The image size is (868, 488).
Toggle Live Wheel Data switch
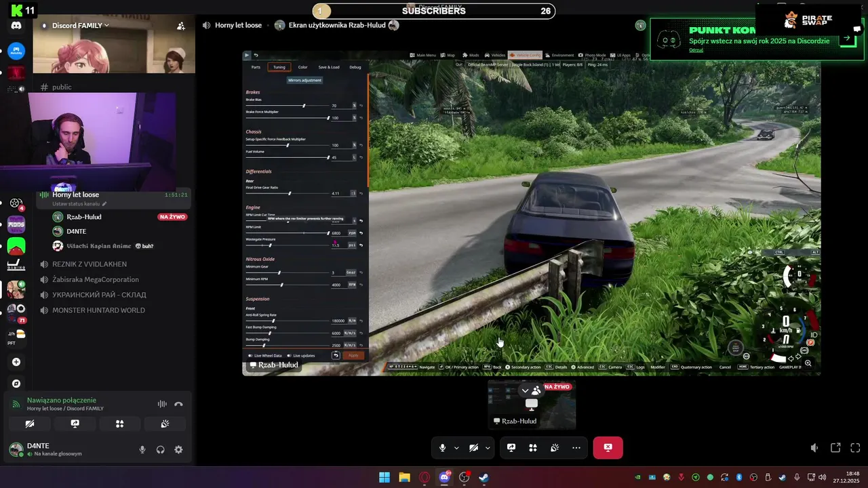coord(264,355)
